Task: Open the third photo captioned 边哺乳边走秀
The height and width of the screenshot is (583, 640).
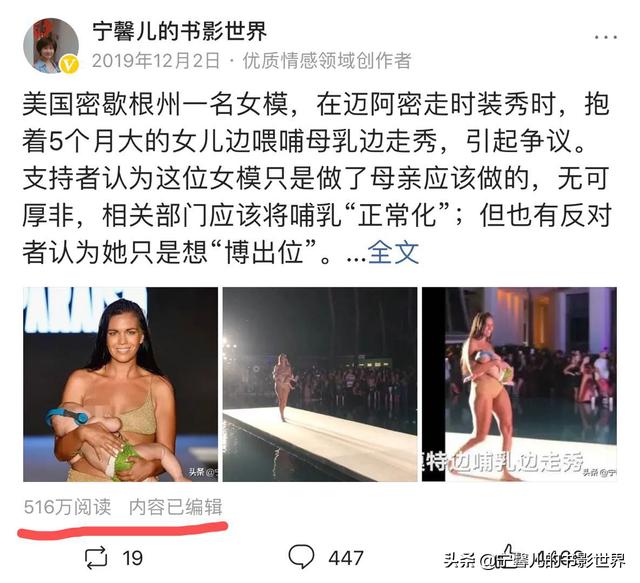Action: point(519,384)
